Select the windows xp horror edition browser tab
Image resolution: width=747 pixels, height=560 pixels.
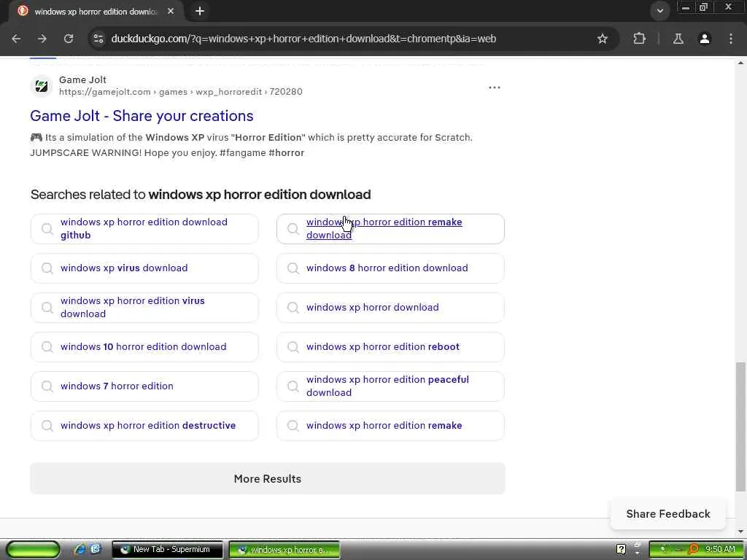(96, 12)
